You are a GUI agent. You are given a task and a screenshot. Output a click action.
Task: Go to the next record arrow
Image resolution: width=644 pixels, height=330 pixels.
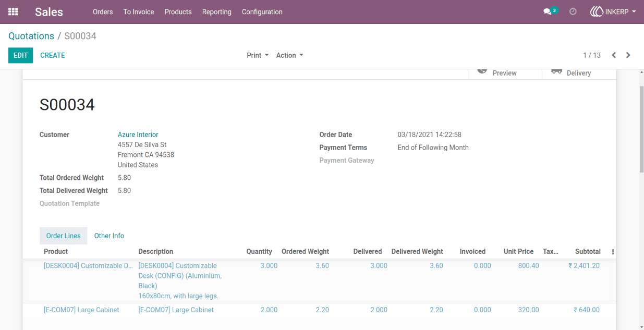click(628, 55)
